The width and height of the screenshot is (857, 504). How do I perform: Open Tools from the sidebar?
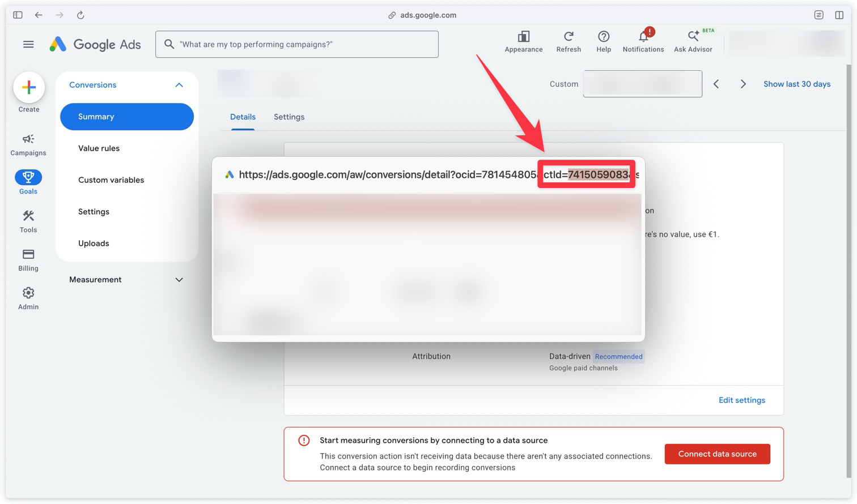(28, 221)
